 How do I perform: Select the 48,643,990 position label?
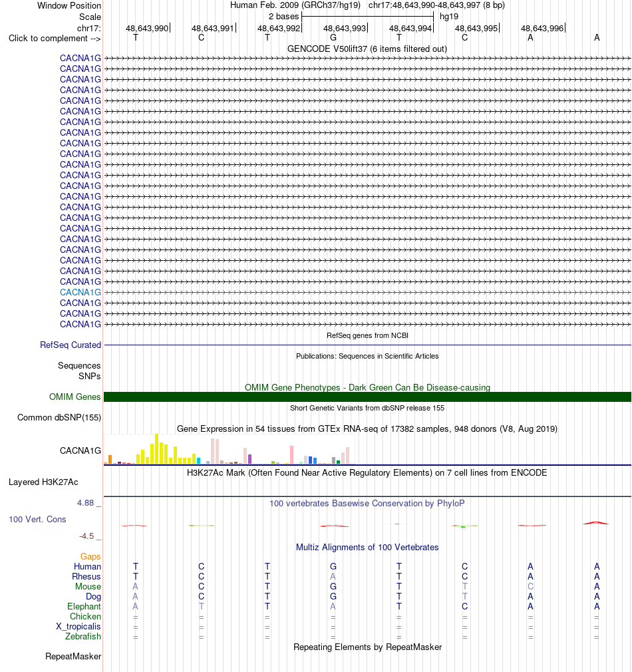[x=147, y=29]
